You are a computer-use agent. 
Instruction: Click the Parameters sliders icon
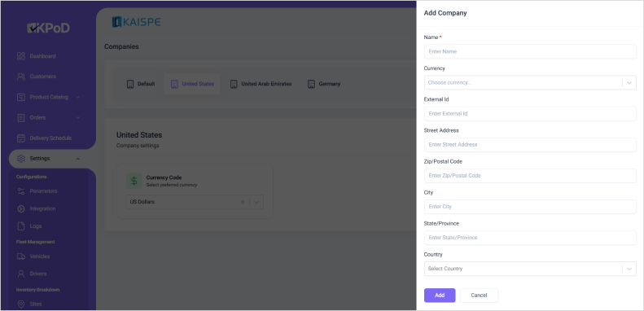[x=21, y=191]
